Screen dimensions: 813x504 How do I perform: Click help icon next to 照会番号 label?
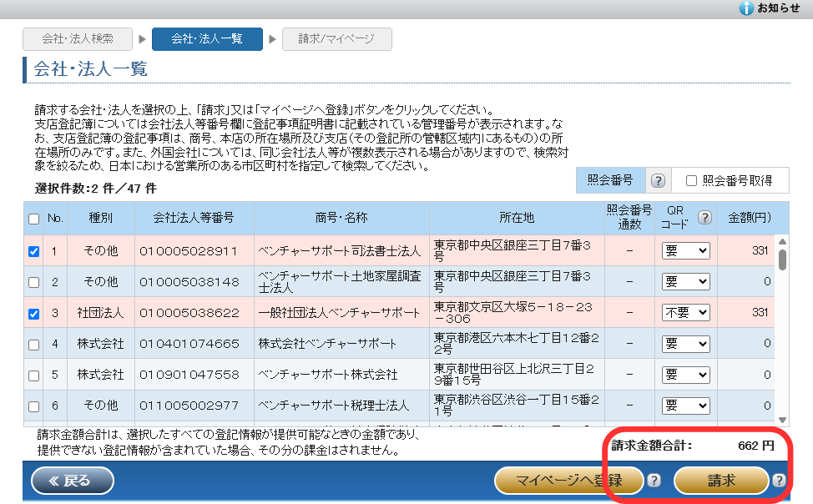click(658, 181)
